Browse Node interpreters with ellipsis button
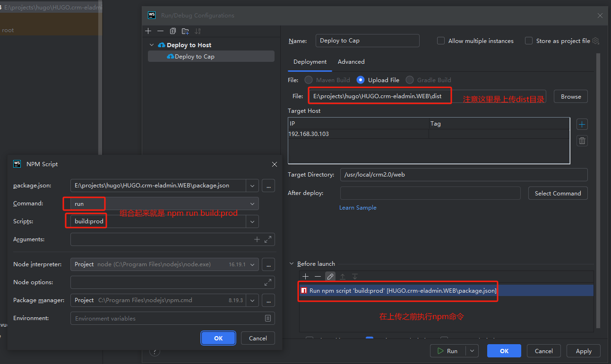This screenshot has width=611, height=364. click(x=268, y=264)
